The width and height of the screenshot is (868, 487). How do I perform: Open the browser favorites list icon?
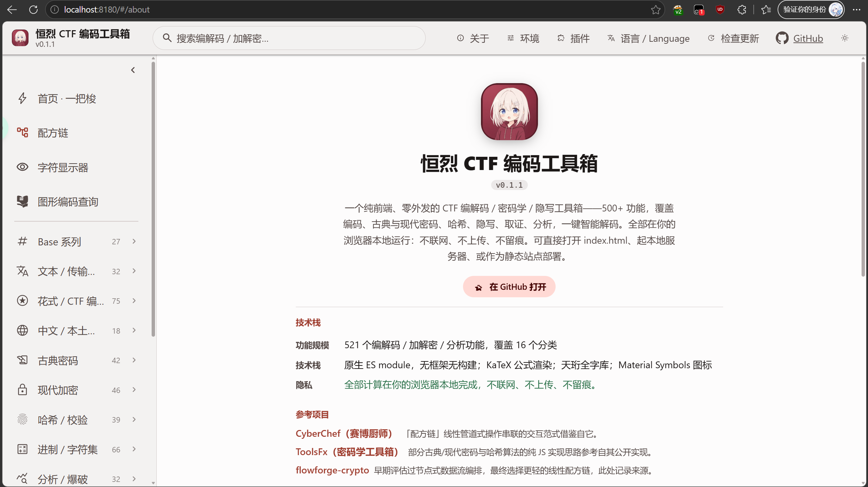(x=766, y=10)
